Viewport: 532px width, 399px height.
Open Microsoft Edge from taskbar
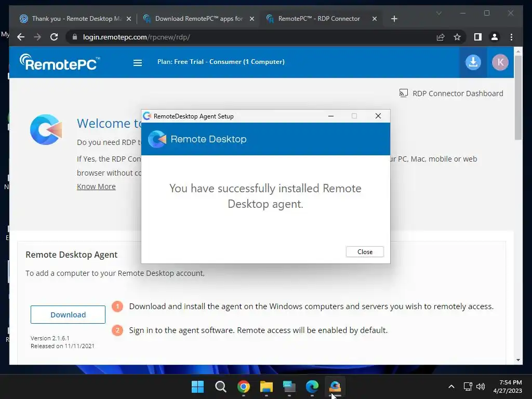click(312, 386)
